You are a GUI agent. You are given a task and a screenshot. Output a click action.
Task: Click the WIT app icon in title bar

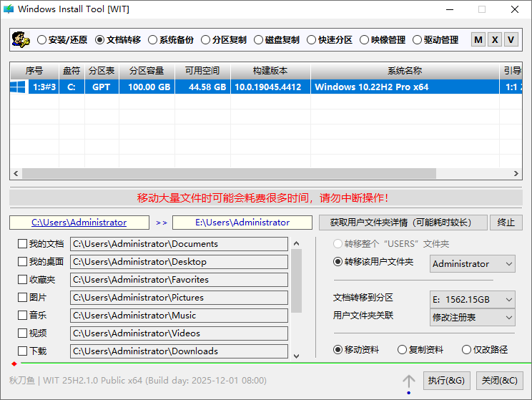click(x=9, y=9)
